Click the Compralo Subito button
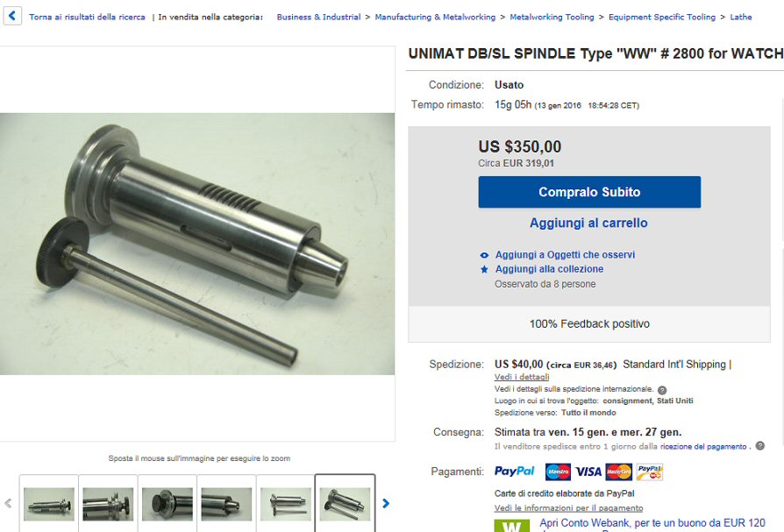 click(589, 192)
